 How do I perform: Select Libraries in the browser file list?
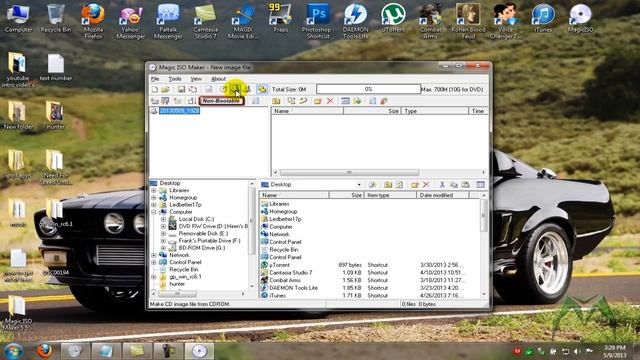(279, 204)
